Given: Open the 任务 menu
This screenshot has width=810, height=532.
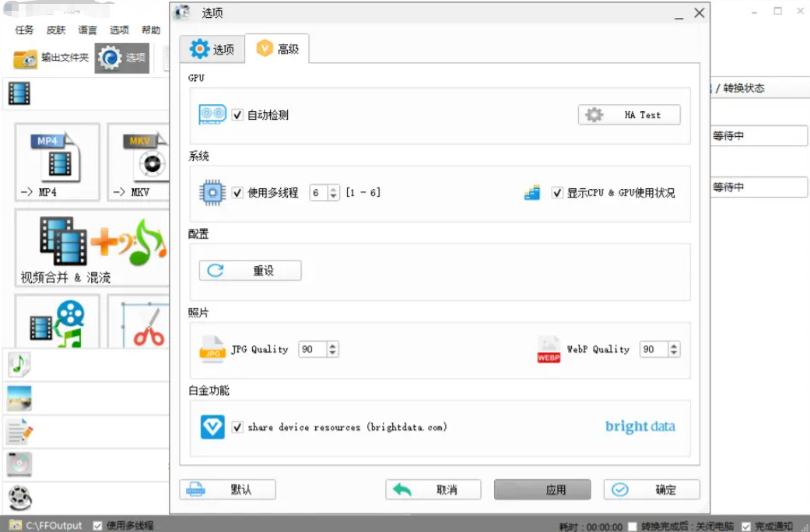Looking at the screenshot, I should 24,30.
